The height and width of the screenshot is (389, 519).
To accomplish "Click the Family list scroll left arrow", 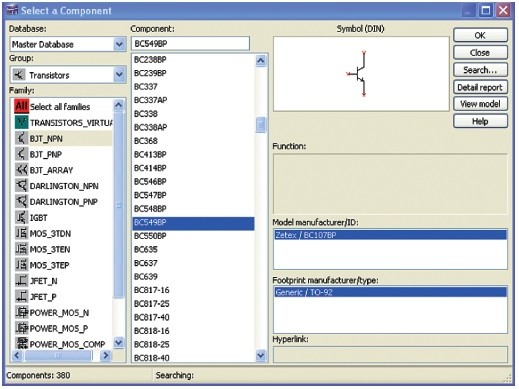I will [17, 355].
